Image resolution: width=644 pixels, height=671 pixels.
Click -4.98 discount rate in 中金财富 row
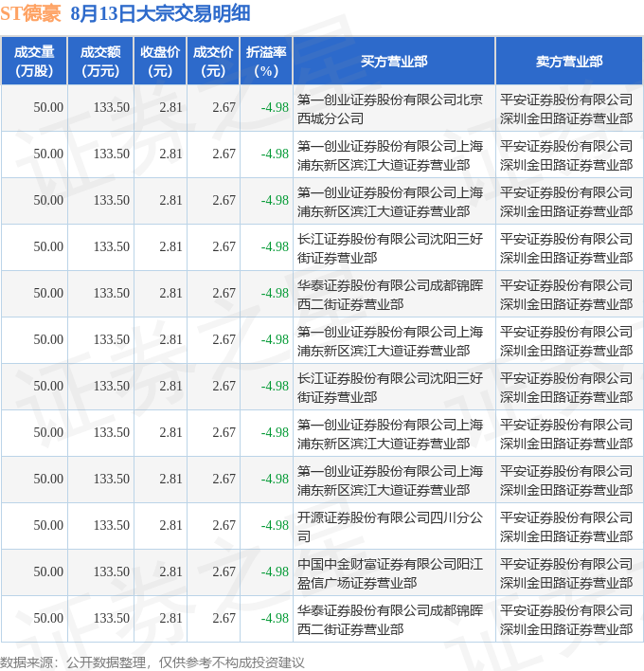point(275,572)
